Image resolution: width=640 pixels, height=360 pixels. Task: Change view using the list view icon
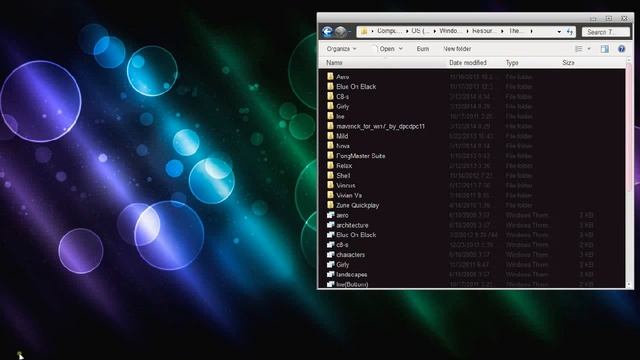coord(579,49)
